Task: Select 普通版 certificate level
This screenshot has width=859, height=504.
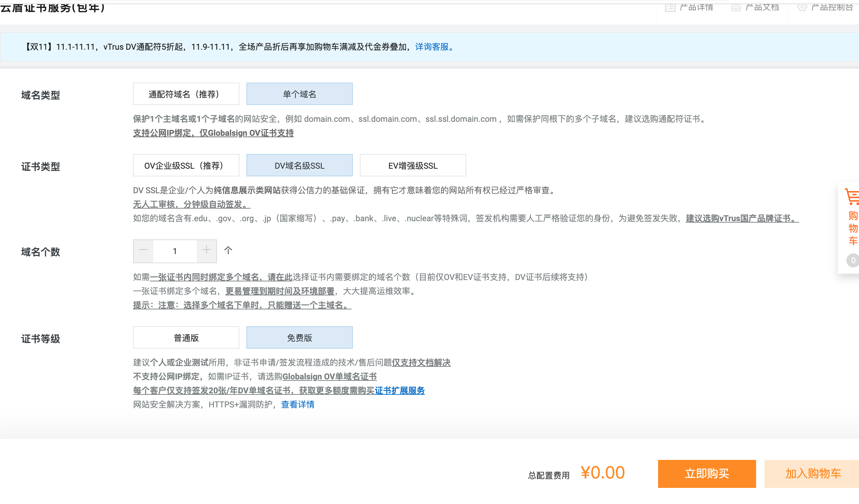Action: pos(186,337)
